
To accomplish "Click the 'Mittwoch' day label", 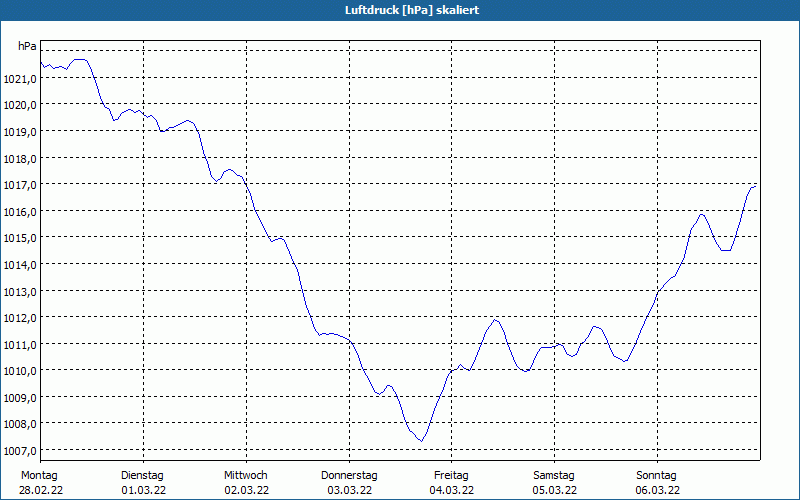I will click(x=245, y=476).
